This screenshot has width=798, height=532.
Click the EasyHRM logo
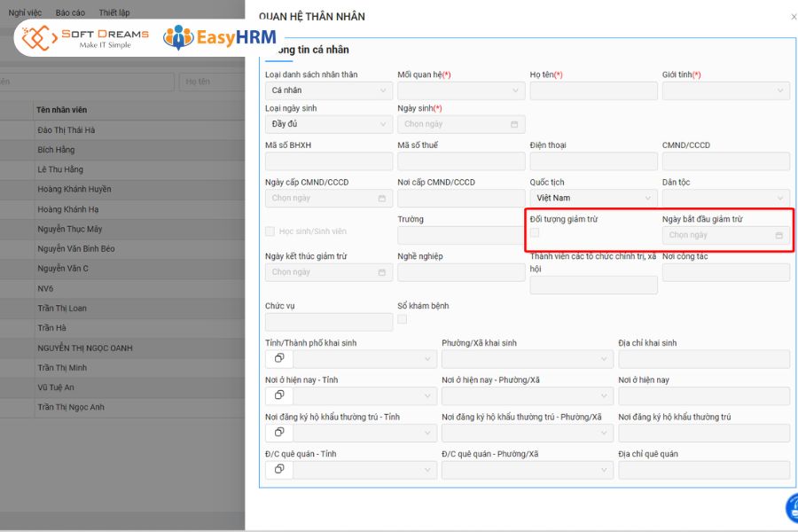(220, 37)
